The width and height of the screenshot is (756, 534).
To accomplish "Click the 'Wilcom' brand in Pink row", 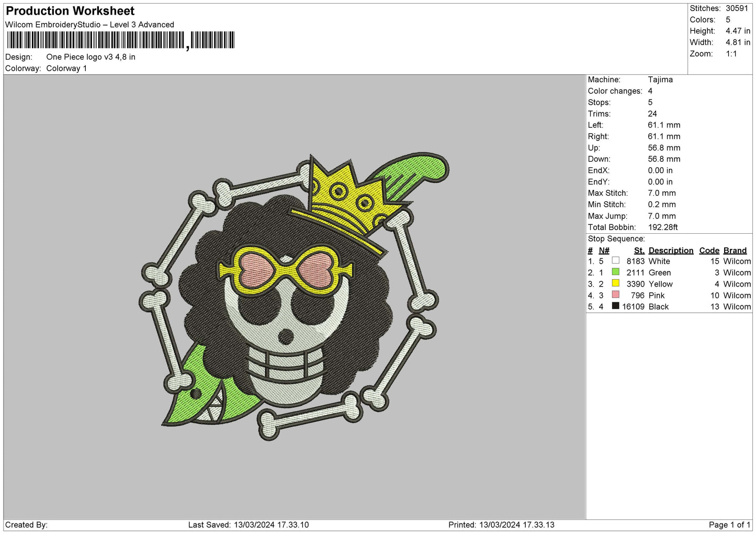I will 737,296.
